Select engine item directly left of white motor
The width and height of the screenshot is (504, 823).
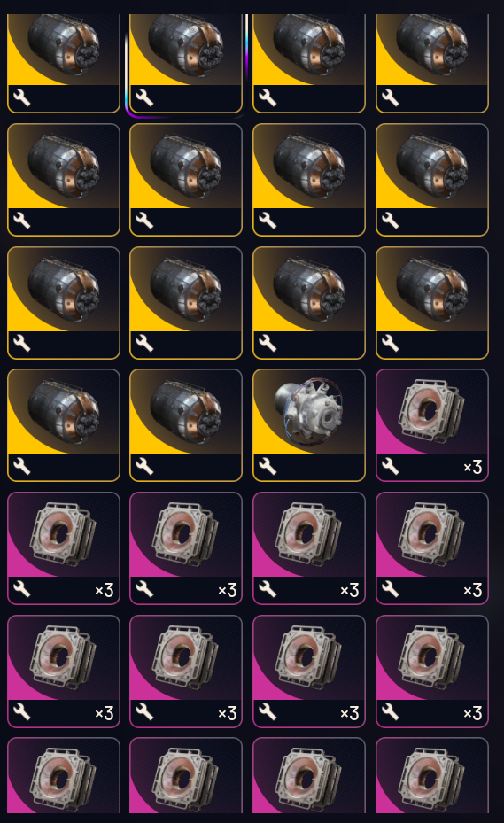click(186, 425)
